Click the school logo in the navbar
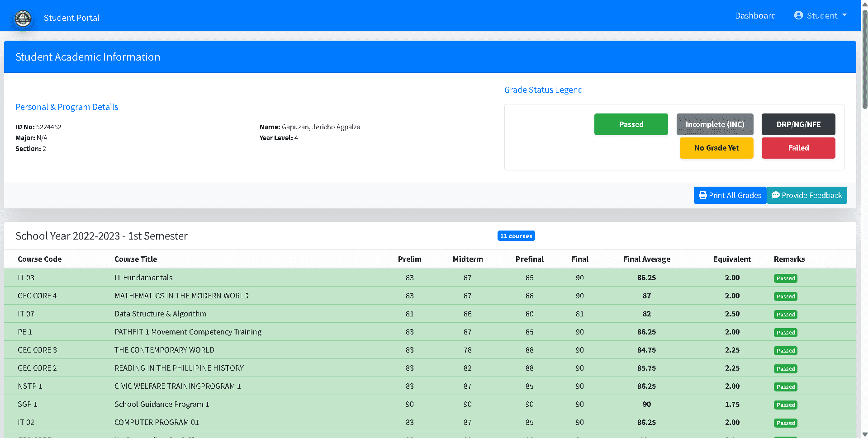The height and width of the screenshot is (438, 868). 23,18
